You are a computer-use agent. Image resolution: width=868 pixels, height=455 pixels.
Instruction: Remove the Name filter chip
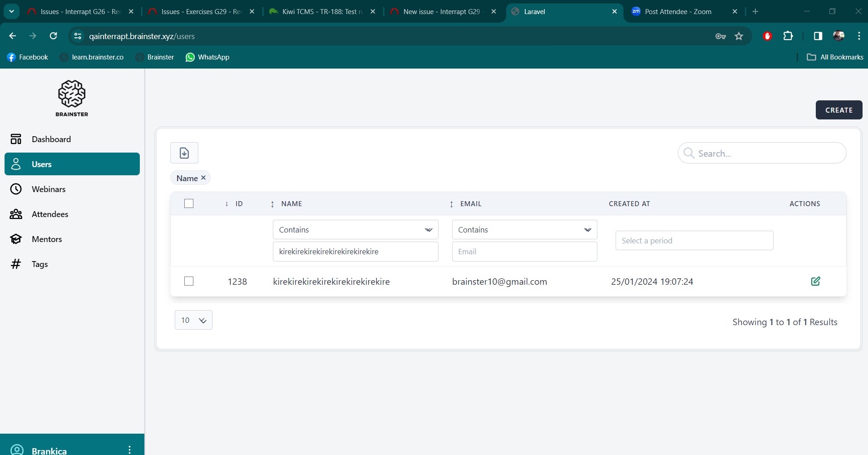point(203,178)
